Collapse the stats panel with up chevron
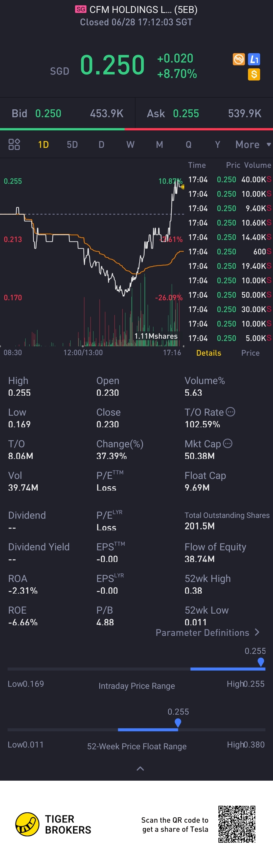The width and height of the screenshot is (273, 868). 140,769
